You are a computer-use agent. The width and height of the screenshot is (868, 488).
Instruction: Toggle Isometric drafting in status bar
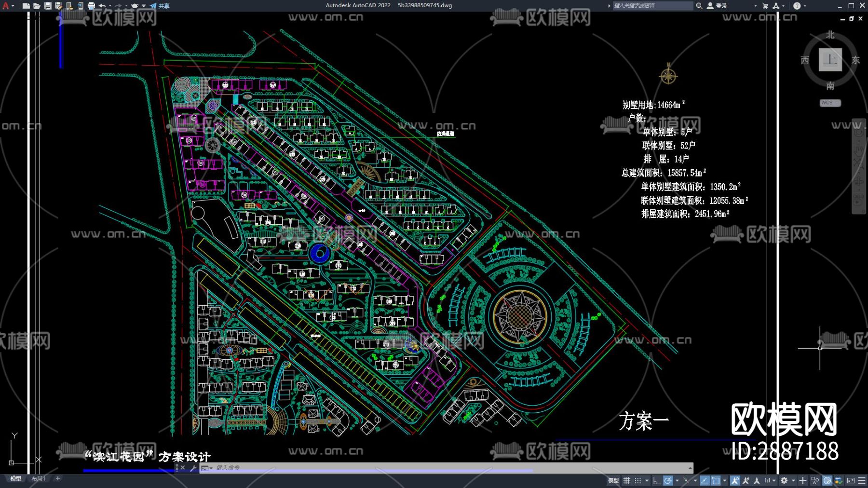pos(686,480)
